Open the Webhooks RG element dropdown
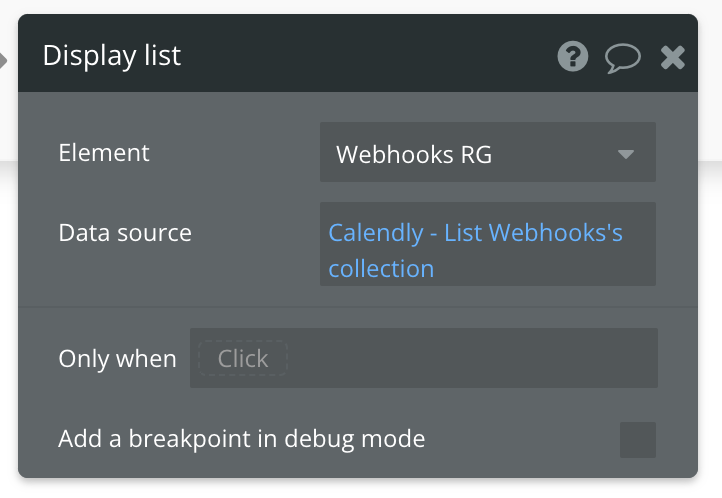Image resolution: width=722 pixels, height=498 pixels. (x=488, y=152)
